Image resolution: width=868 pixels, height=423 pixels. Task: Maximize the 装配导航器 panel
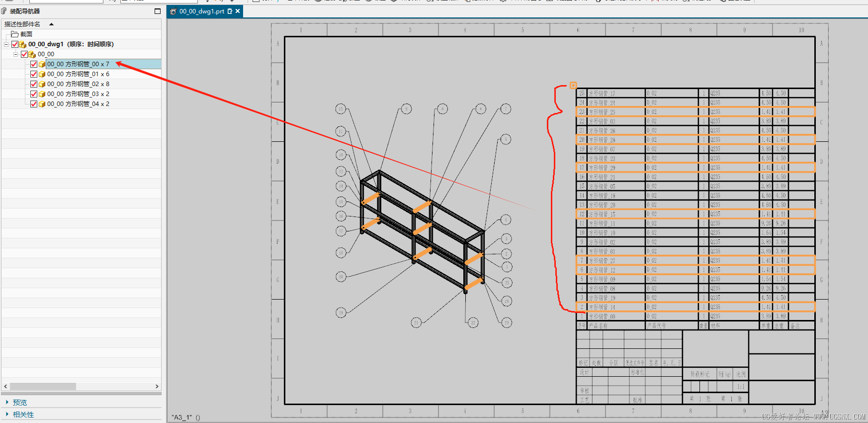pyautogui.click(x=158, y=11)
